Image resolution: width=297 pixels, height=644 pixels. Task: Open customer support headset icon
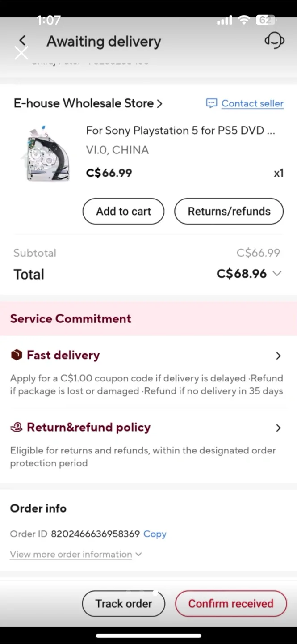(x=274, y=41)
